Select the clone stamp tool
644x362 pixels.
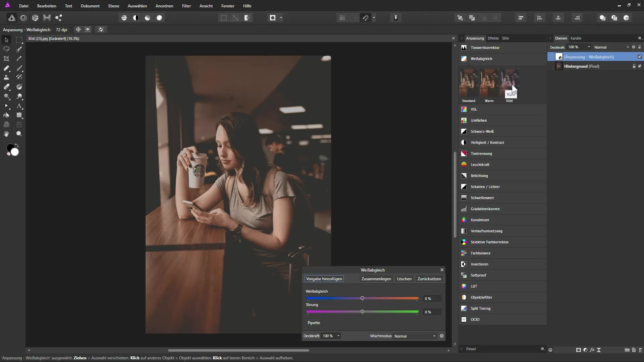(6, 77)
